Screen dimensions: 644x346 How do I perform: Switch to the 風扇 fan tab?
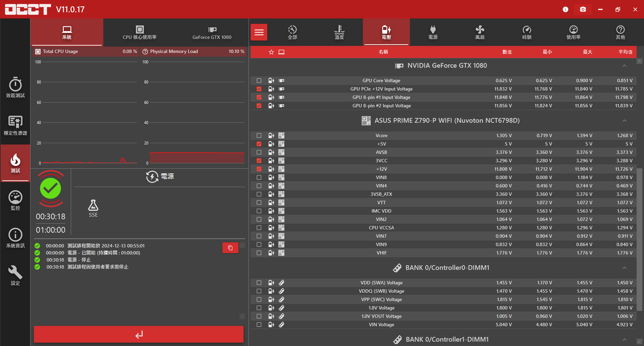480,32
